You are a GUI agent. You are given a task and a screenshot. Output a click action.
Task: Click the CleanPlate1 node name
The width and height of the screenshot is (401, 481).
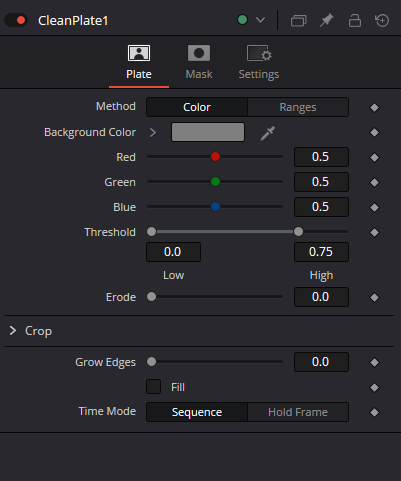coord(73,21)
